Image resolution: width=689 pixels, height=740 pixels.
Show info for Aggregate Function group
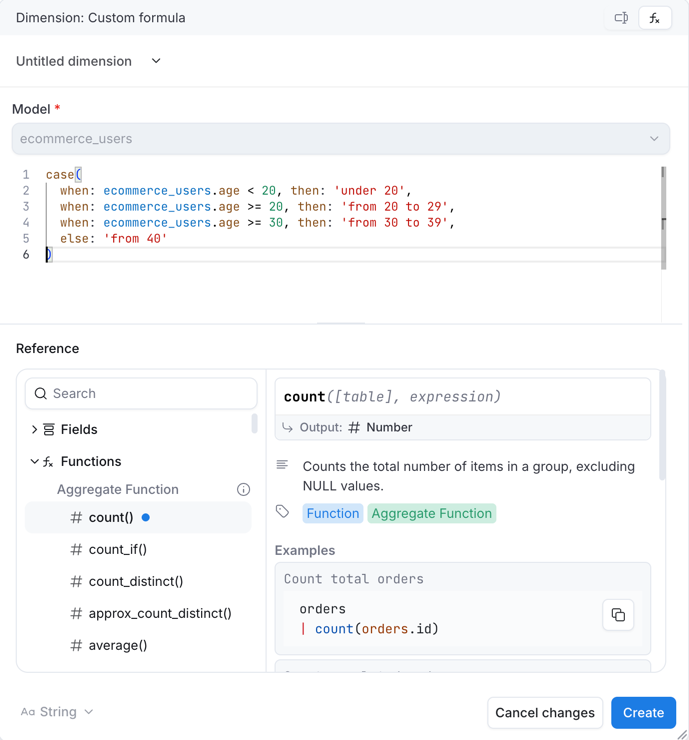coord(243,489)
